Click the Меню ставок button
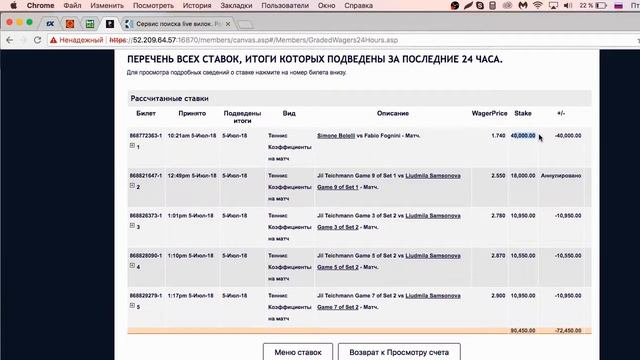Viewport: 640px width, 360px height. click(298, 352)
